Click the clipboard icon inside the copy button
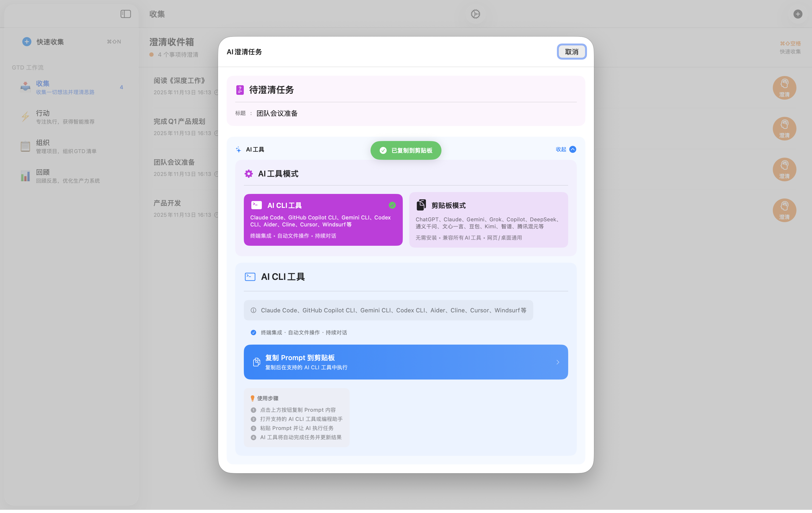Image resolution: width=812 pixels, height=513 pixels. pyautogui.click(x=257, y=362)
